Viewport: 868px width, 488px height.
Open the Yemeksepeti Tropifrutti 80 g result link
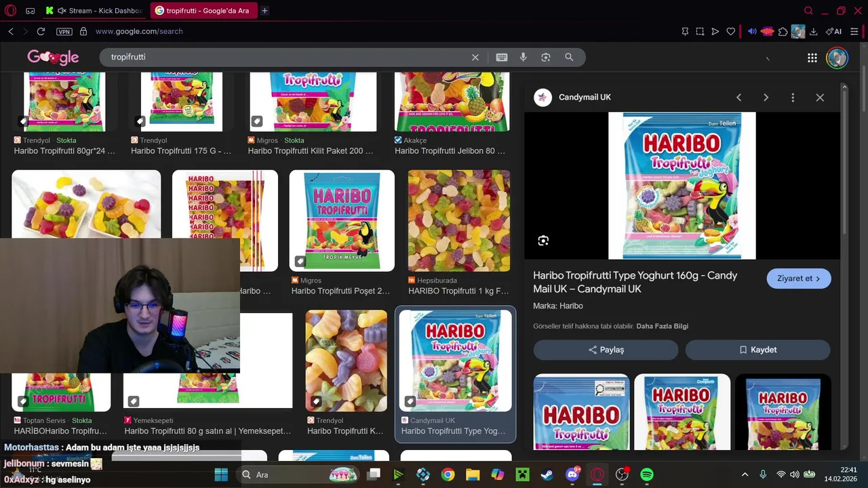click(x=208, y=431)
